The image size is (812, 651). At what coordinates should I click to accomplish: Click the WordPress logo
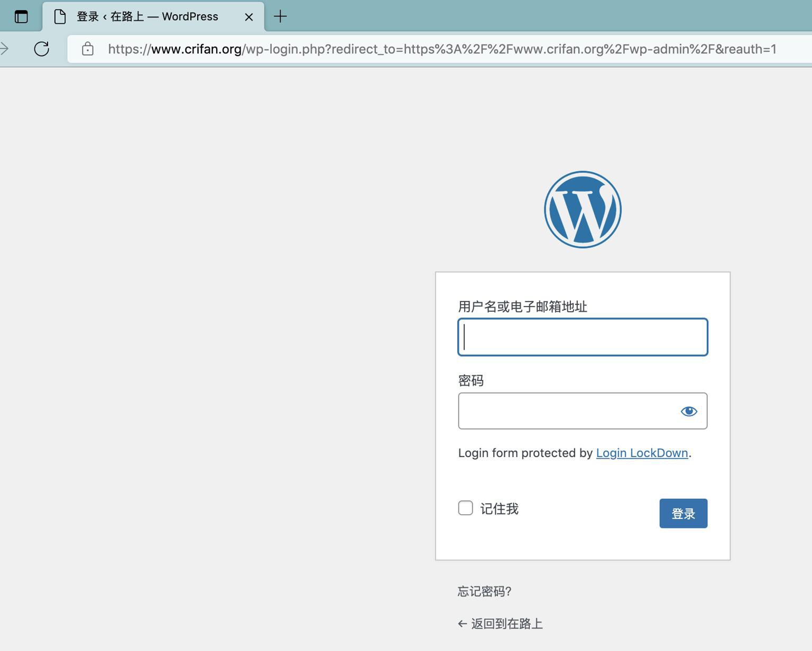(583, 209)
